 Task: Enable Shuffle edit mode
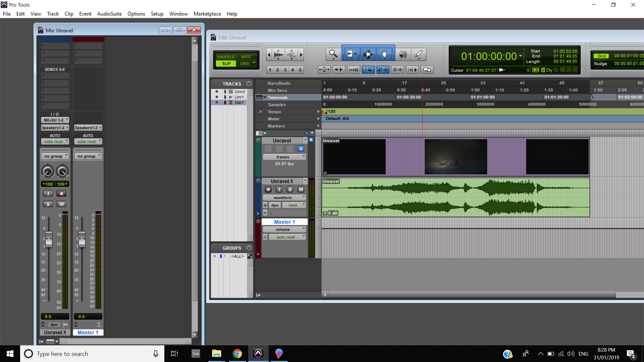[226, 57]
